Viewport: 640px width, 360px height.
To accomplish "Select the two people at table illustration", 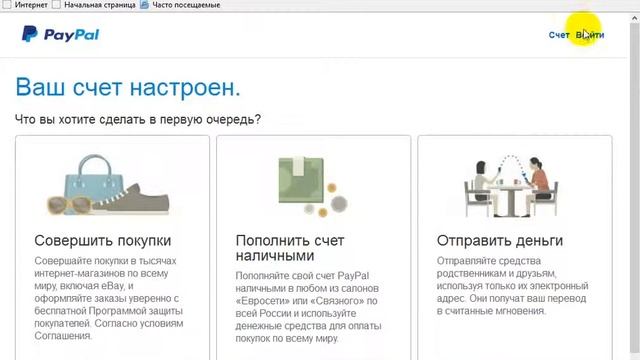I will pos(511,186).
